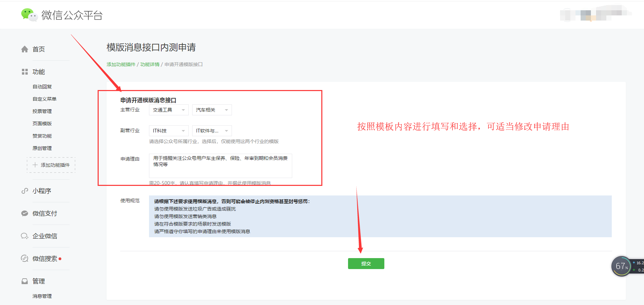Select 自定义菜单 in the sidebar

click(x=45, y=99)
